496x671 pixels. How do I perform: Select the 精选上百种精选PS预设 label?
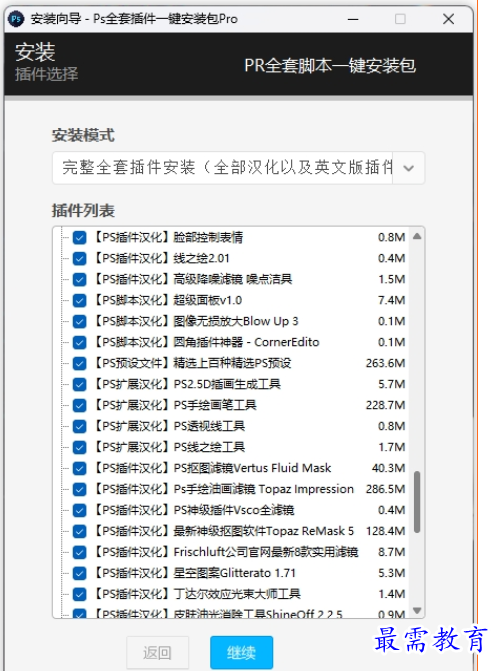192,363
